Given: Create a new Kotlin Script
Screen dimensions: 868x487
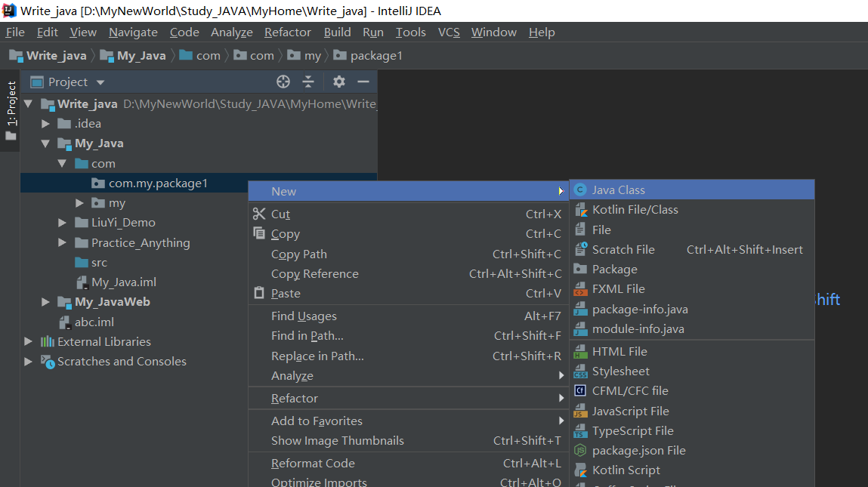Looking at the screenshot, I should pos(627,470).
